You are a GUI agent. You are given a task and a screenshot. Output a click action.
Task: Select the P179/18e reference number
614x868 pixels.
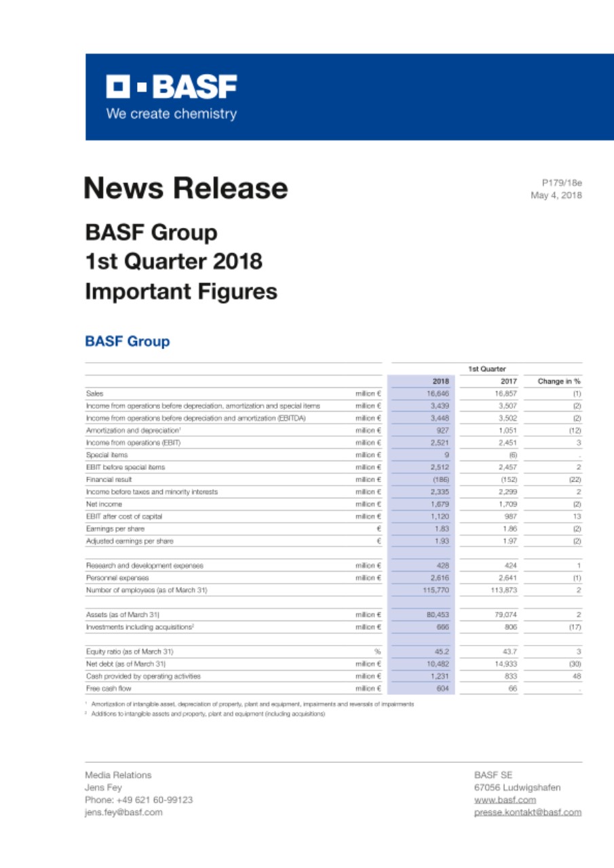coord(561,182)
